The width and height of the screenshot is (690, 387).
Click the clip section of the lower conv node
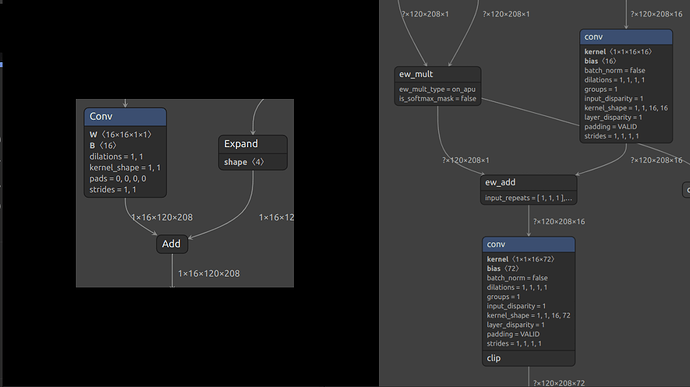(x=529, y=358)
